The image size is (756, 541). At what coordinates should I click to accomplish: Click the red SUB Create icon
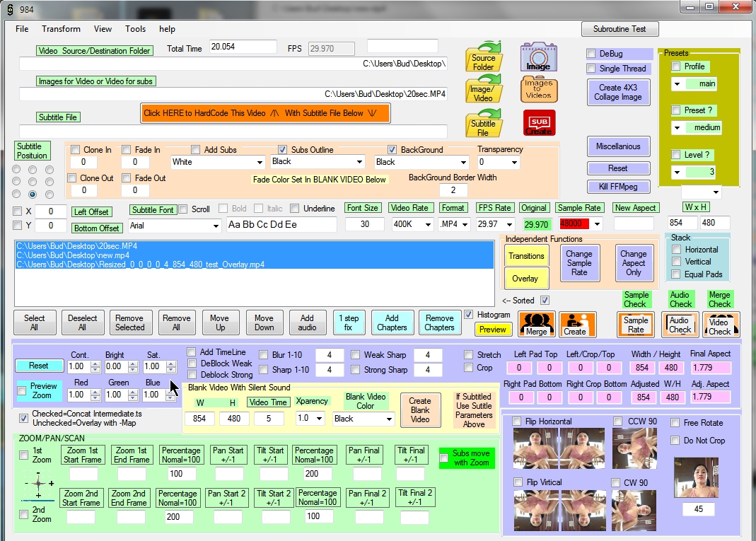pos(539,123)
